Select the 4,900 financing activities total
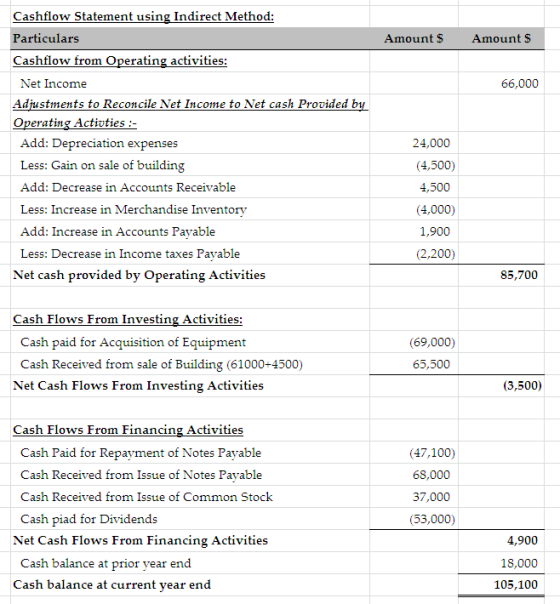This screenshot has width=560, height=604. [x=522, y=540]
